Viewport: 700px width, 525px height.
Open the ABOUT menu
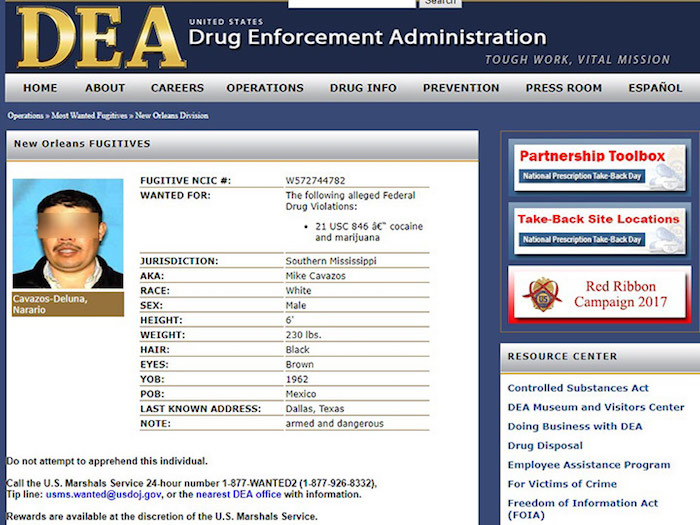tap(105, 88)
